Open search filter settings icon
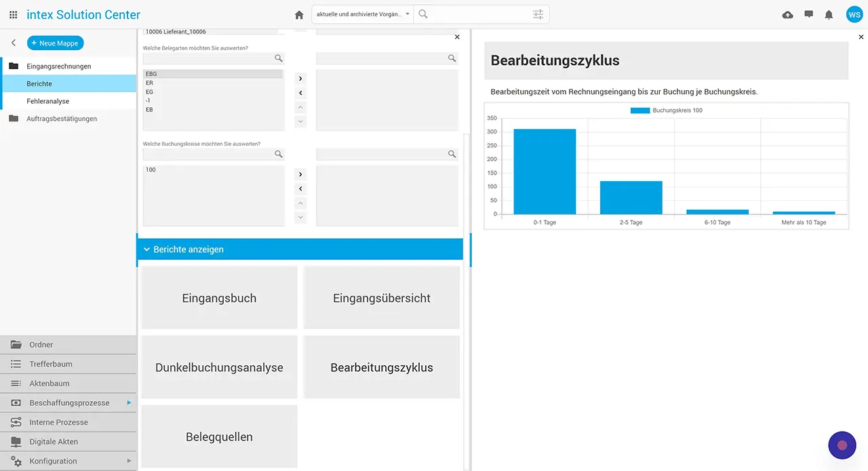This screenshot has width=868, height=471. click(x=538, y=14)
